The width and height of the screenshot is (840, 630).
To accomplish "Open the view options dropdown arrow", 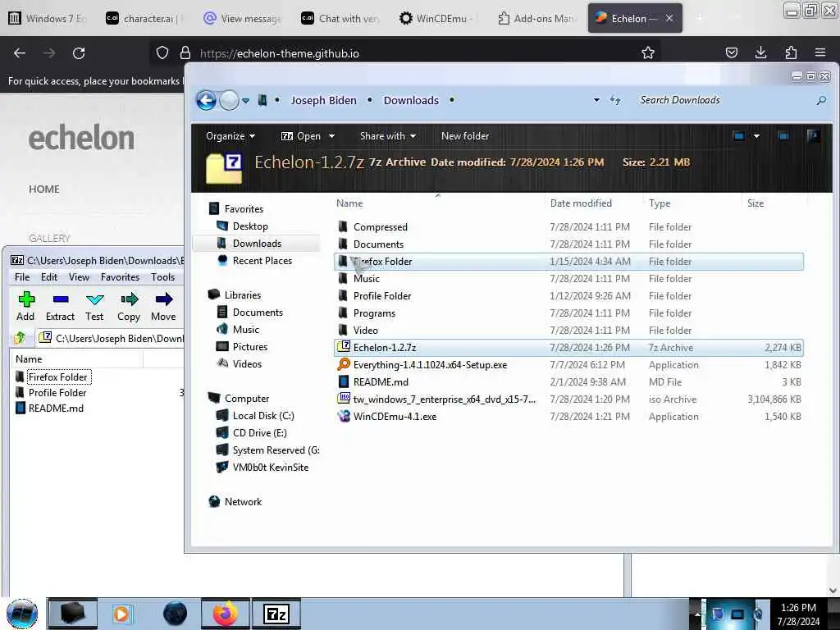I will (756, 136).
